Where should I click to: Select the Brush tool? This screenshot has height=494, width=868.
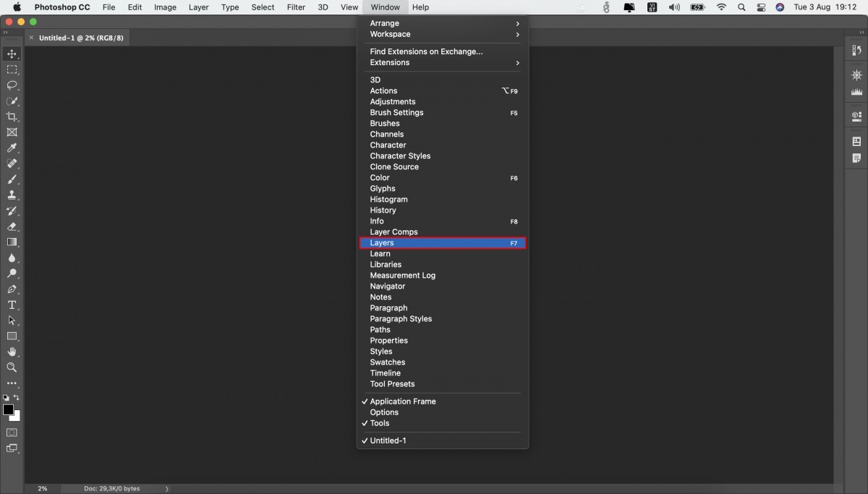pos(12,179)
